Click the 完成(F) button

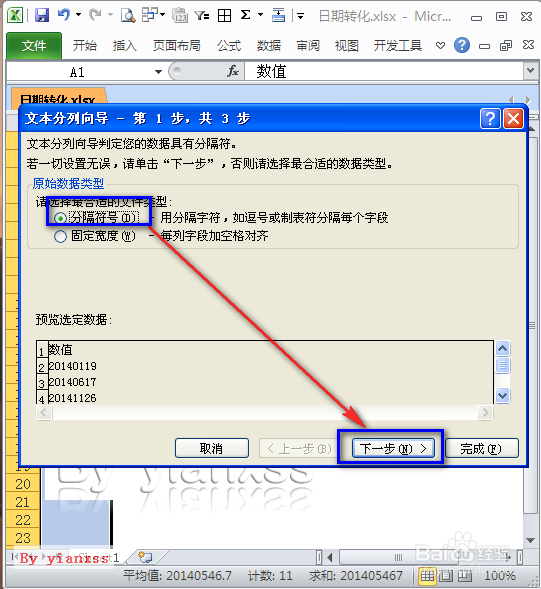(482, 448)
